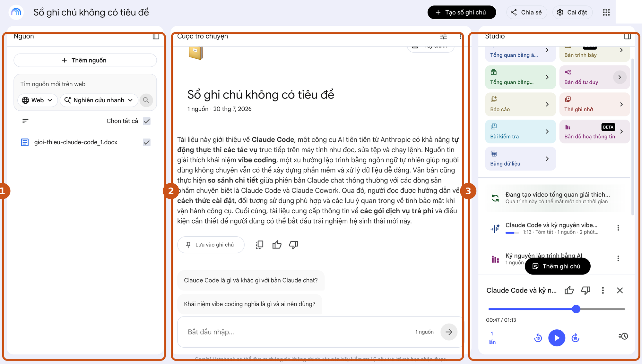
Task: Play the audio overview
Action: (x=557, y=338)
